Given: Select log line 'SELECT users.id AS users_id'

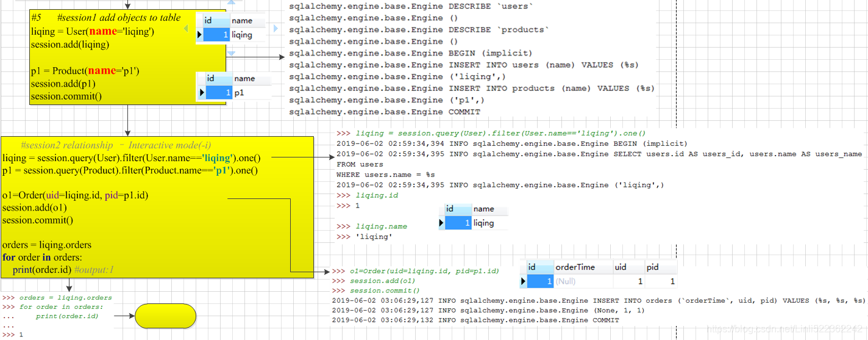Looking at the screenshot, I should tap(599, 154).
